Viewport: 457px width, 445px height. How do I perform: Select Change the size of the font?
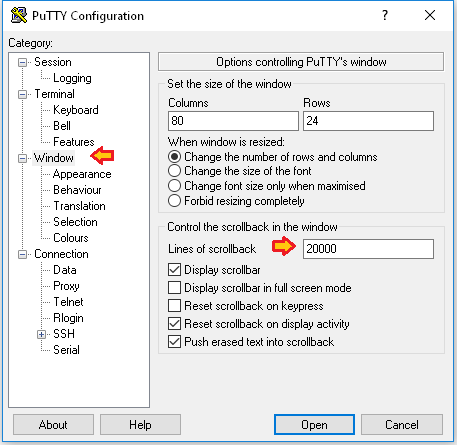click(240, 171)
